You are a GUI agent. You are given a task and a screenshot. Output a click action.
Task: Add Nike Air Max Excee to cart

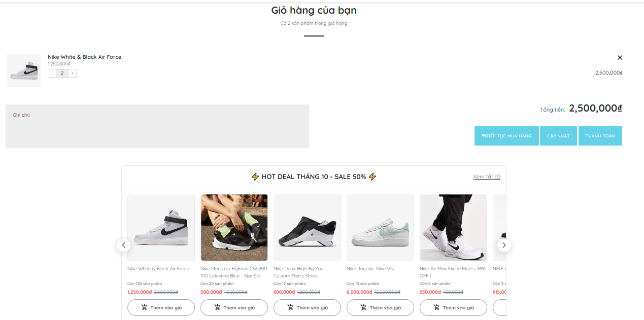(453, 307)
